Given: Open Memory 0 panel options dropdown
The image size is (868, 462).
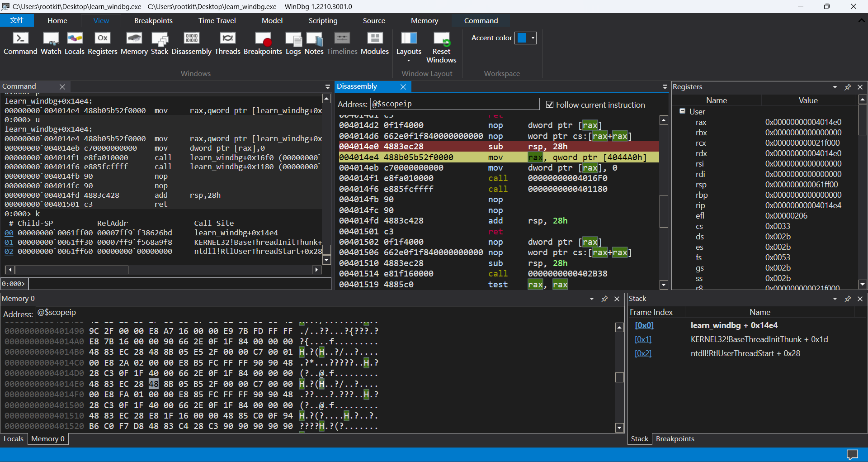Looking at the screenshot, I should 592,299.
